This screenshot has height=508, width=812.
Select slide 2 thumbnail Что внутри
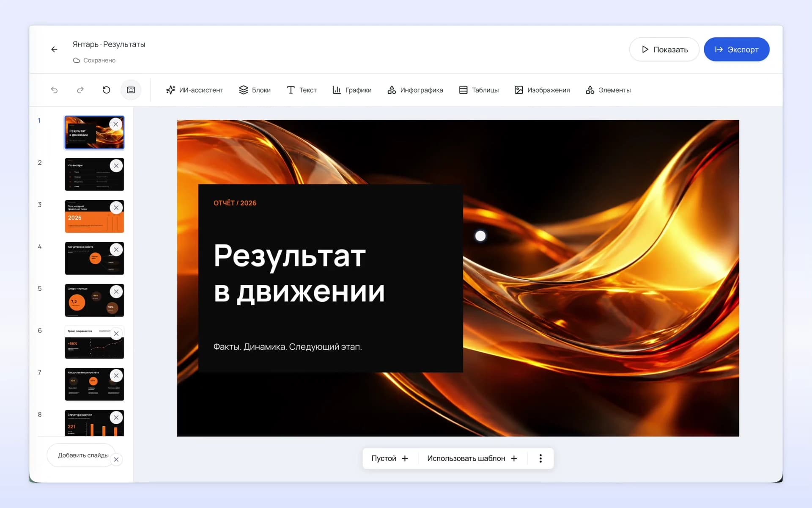94,174
